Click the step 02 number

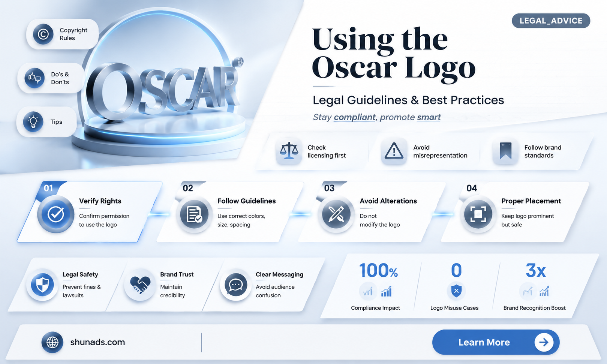pos(188,188)
